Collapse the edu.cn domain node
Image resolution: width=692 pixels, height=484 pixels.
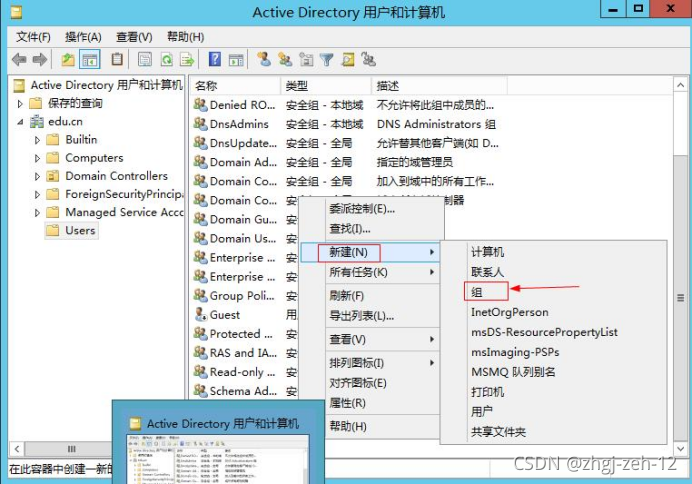[x=20, y=122]
